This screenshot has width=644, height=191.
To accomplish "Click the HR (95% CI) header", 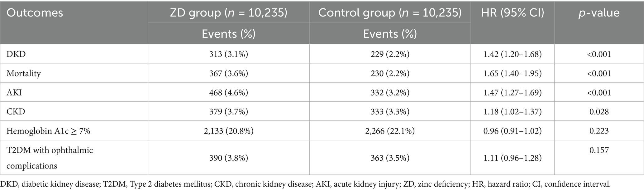I will [513, 13].
